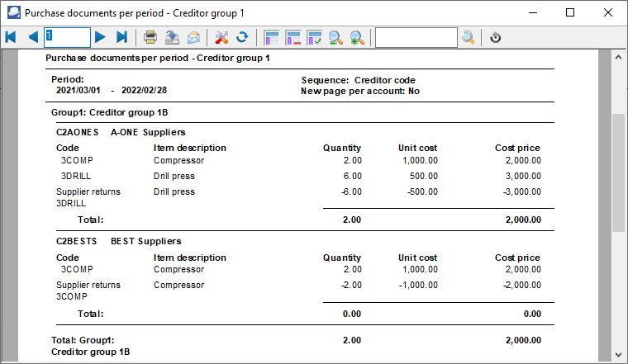Jump to the last report page
This screenshot has width=628, height=364.
122,37
